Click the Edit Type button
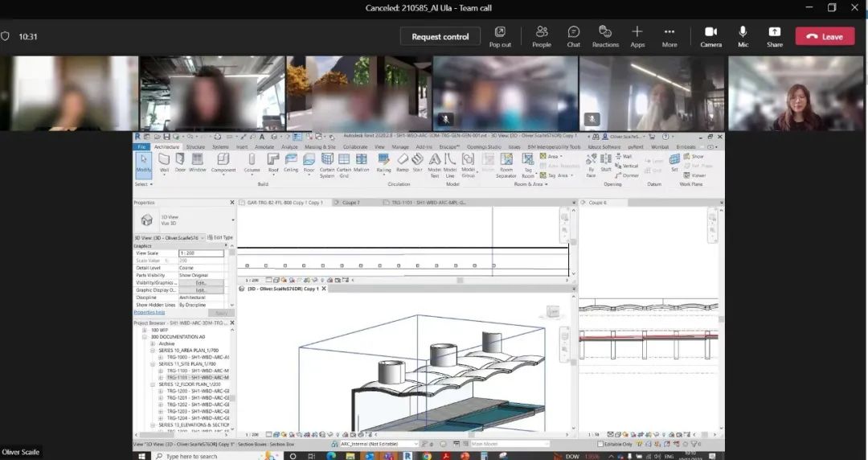The height and width of the screenshot is (460, 868). tap(221, 238)
